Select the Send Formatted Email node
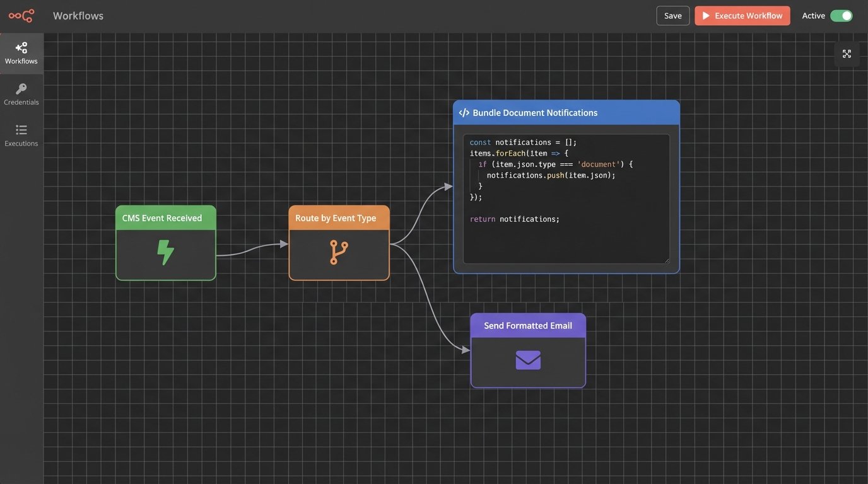868x484 pixels. pyautogui.click(x=527, y=325)
